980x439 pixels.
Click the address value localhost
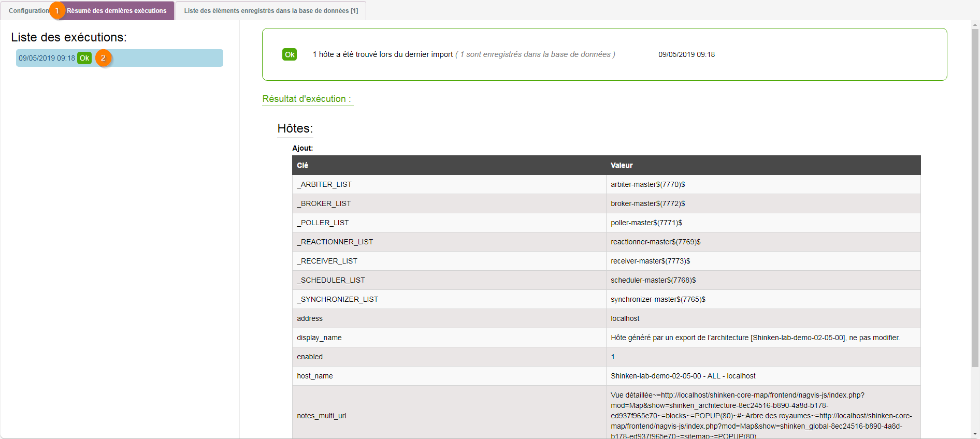(x=625, y=318)
